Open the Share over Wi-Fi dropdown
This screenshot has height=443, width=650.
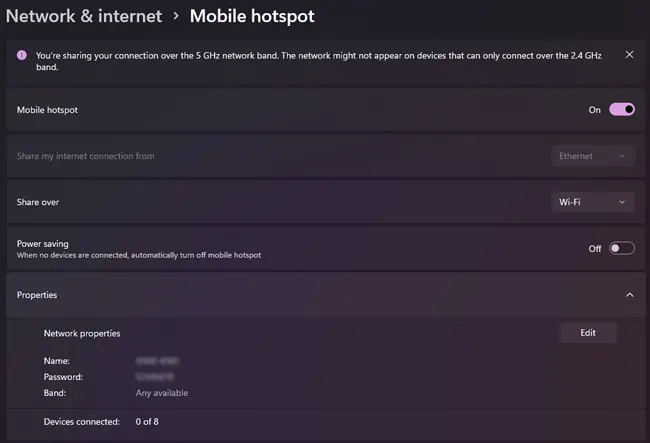593,202
